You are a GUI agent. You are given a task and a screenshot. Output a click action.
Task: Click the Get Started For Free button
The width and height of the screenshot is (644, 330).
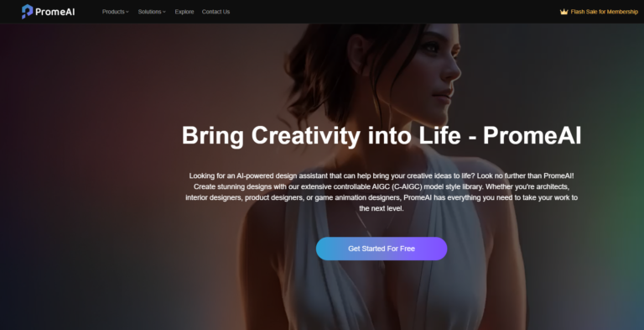point(382,249)
